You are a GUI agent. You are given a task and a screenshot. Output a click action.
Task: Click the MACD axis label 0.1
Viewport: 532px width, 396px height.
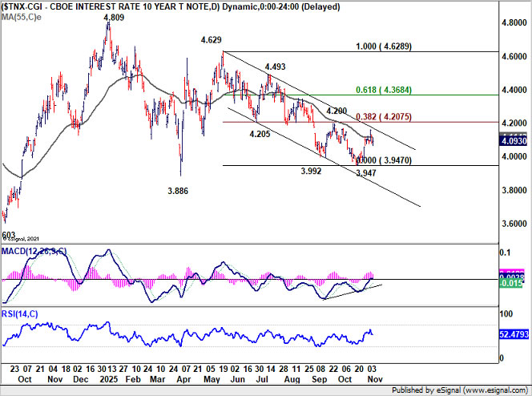[x=505, y=253]
